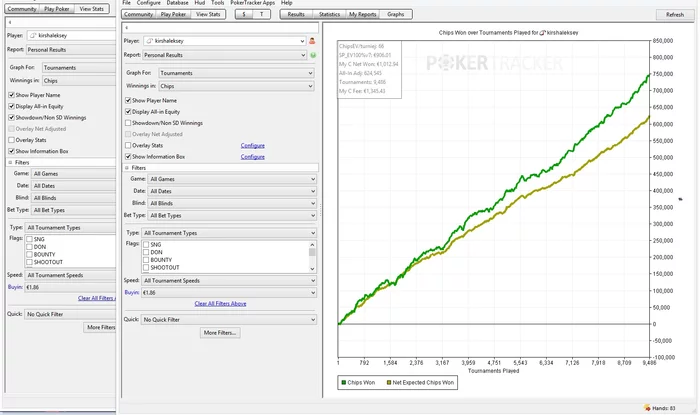Screen dimensions: 700x415
Task: Click Configure link next to Show Information Box
Action: [253, 157]
